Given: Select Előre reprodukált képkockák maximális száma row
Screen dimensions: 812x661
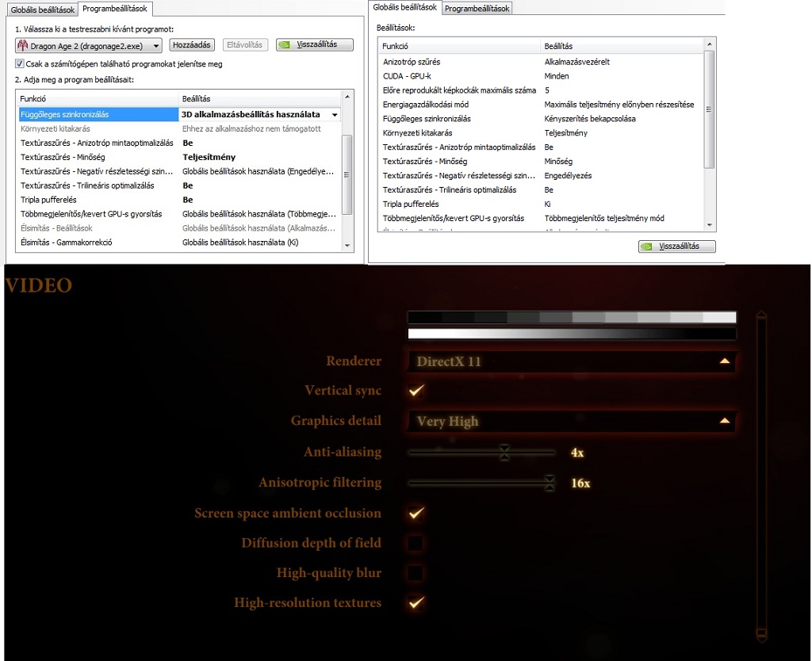Looking at the screenshot, I should coord(542,90).
